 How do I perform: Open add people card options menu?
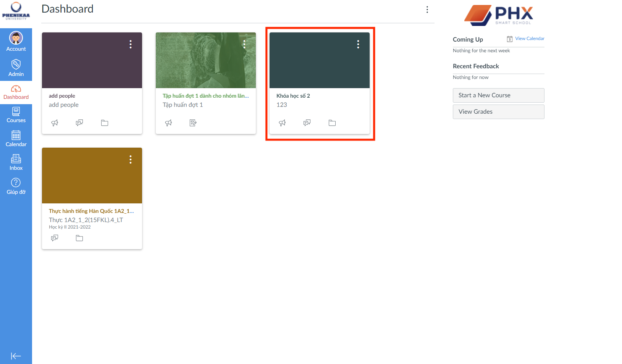click(x=131, y=44)
